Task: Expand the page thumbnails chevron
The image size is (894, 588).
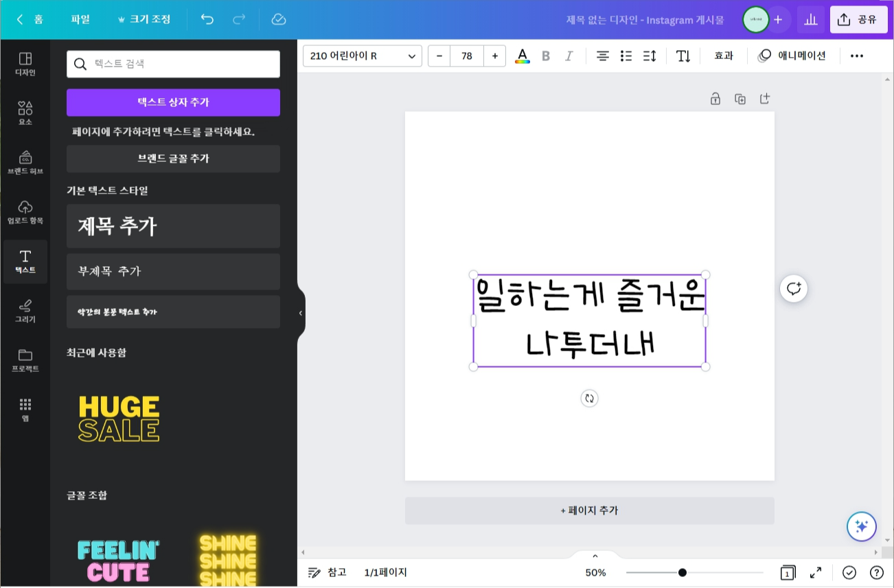Action: (595, 556)
